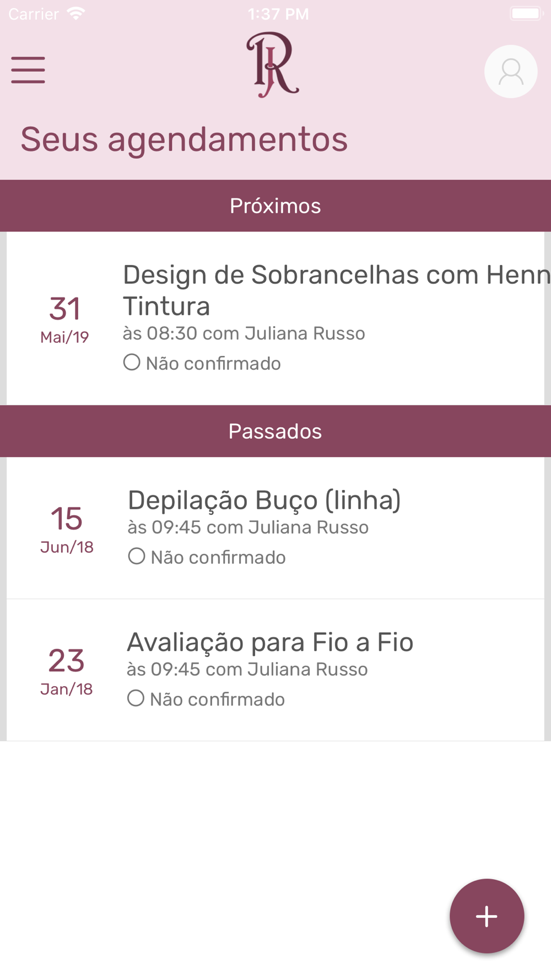Toggle confirmation circle for Avaliação para Fio a Fio
551x980 pixels.
pyautogui.click(x=136, y=698)
